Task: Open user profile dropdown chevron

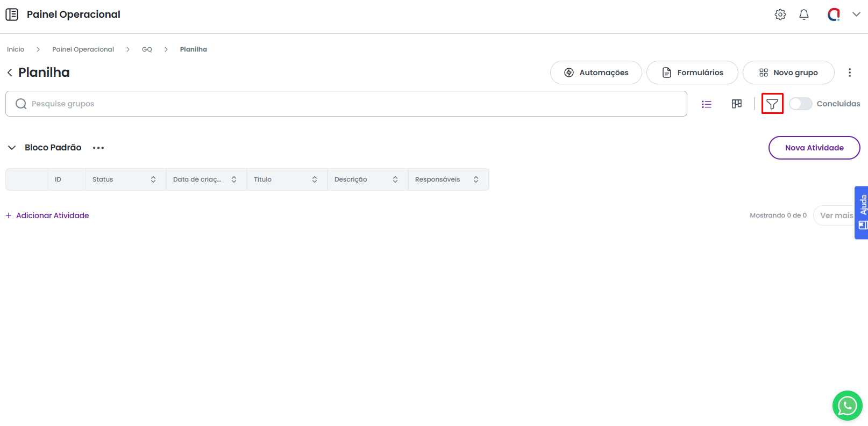Action: pyautogui.click(x=856, y=15)
